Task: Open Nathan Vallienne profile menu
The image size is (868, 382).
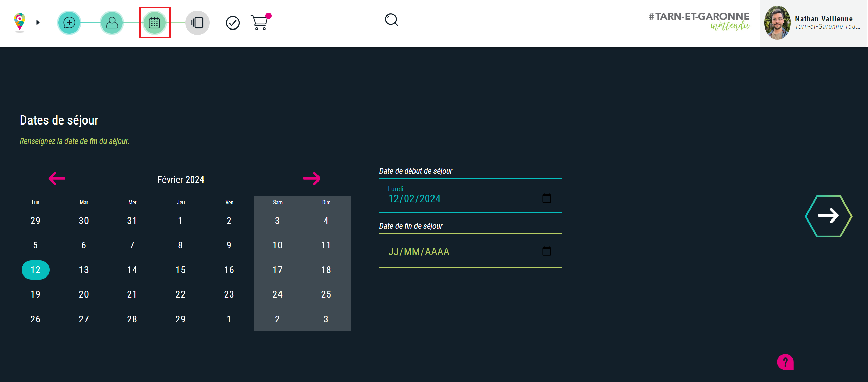Action: pos(813,23)
